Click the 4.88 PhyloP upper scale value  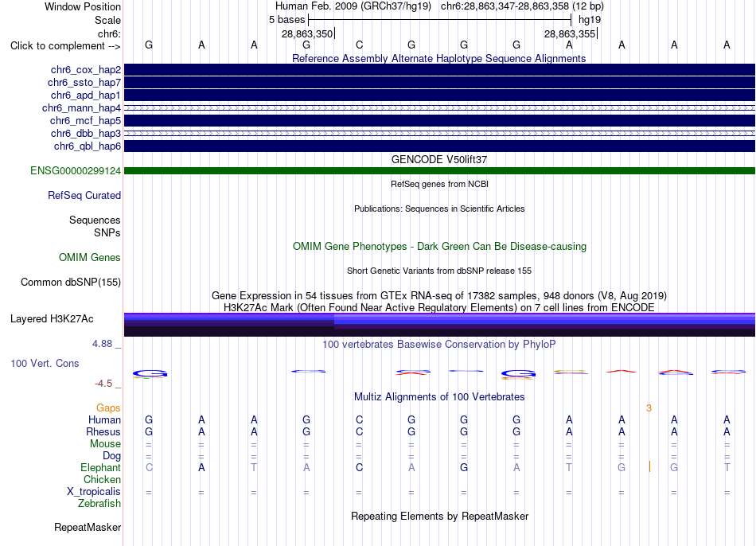[x=102, y=343]
